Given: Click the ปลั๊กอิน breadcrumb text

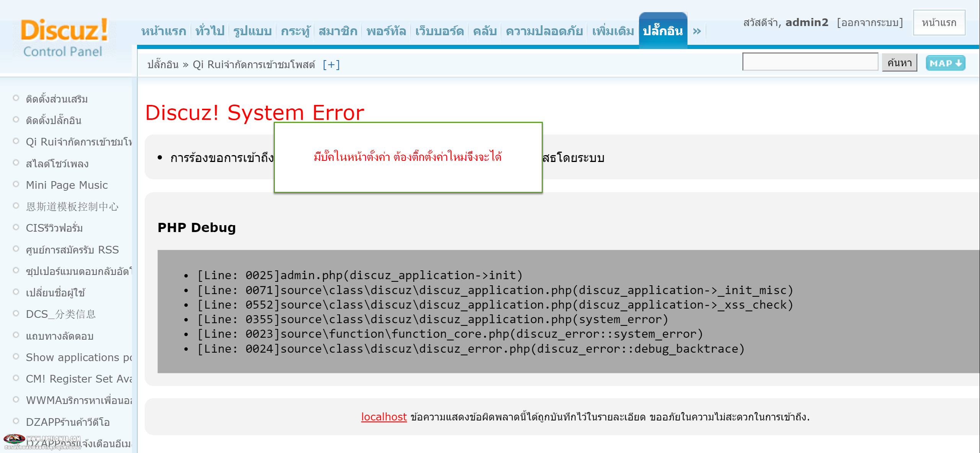Looking at the screenshot, I should 163,64.
